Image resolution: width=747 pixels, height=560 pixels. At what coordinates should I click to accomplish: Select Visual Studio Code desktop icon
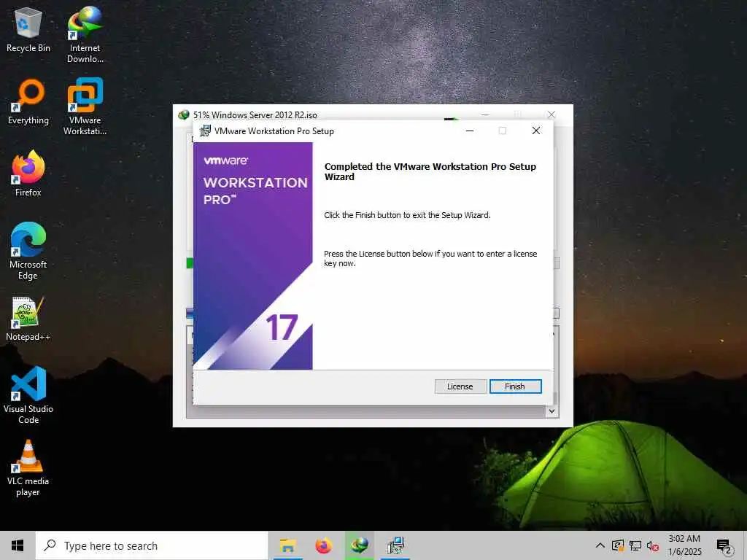pyautogui.click(x=28, y=395)
